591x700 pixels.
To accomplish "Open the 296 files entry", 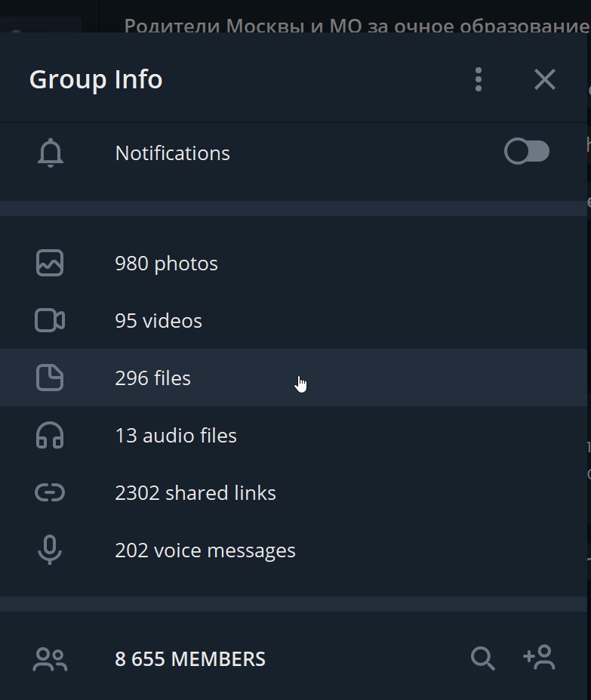I will click(153, 378).
